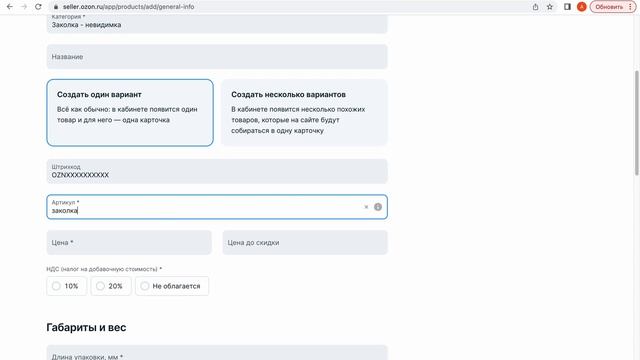Click the Обновить browser update button
This screenshot has height=360, width=640.
(613, 7)
